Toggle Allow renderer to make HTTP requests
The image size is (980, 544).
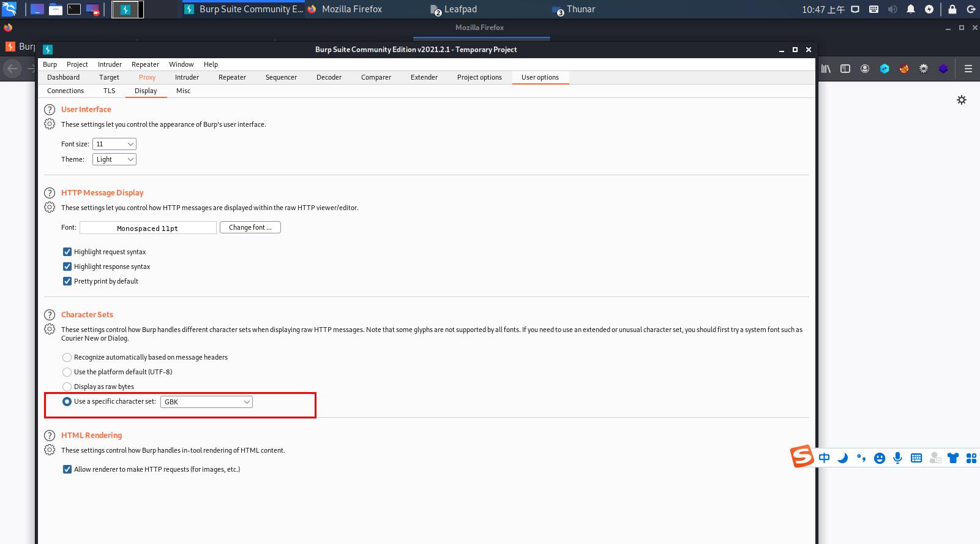tap(67, 469)
